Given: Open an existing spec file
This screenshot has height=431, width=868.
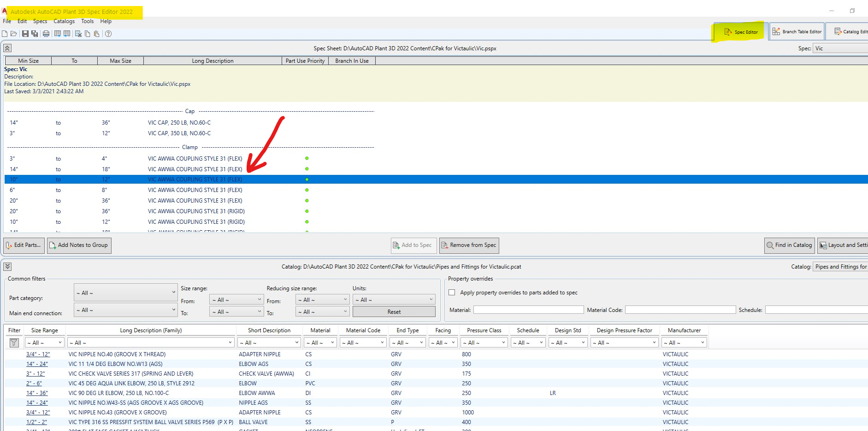Looking at the screenshot, I should click(14, 33).
